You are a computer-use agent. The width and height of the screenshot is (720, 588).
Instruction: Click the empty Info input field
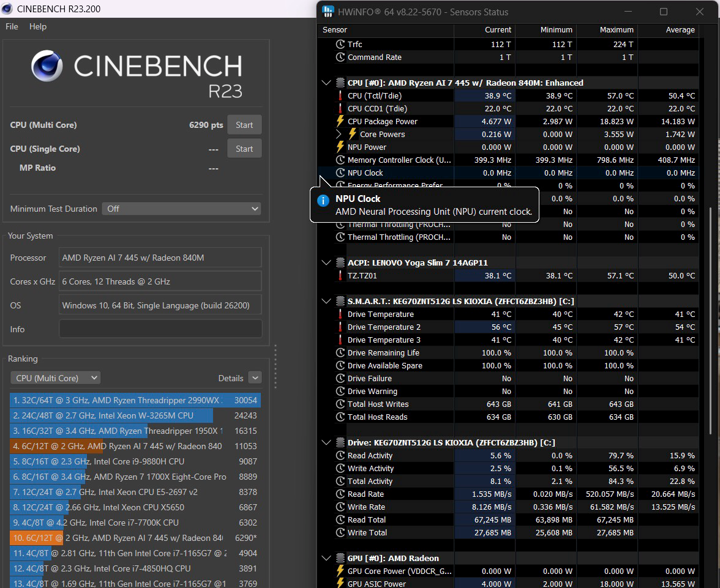(x=160, y=329)
